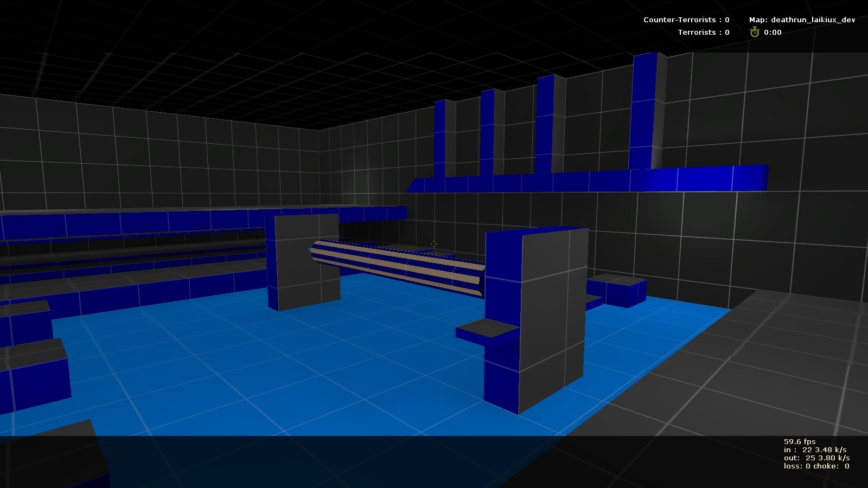
Task: Click the loss and choke readout
Action: tap(816, 466)
